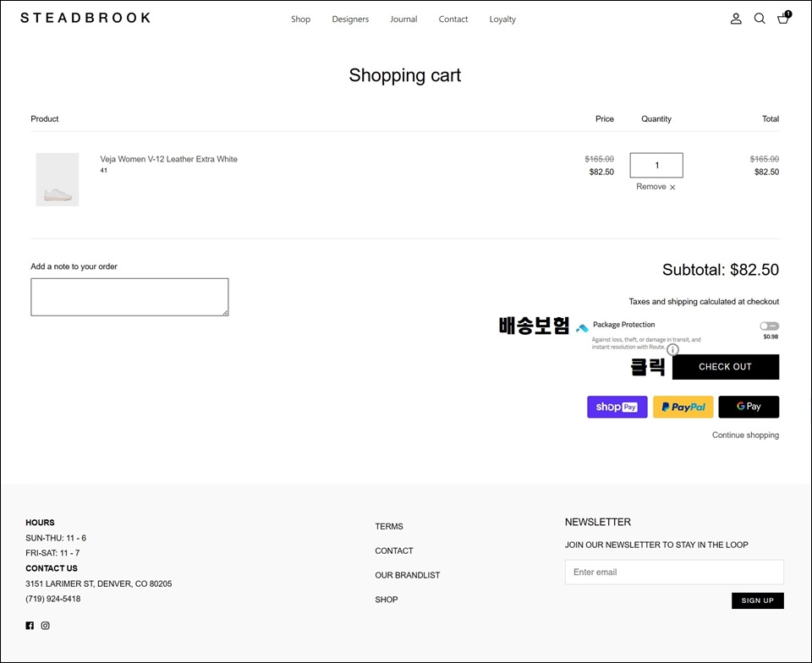Click the SUN-THU: 11 - 6 hours text
The width and height of the screenshot is (812, 663).
[x=56, y=539]
